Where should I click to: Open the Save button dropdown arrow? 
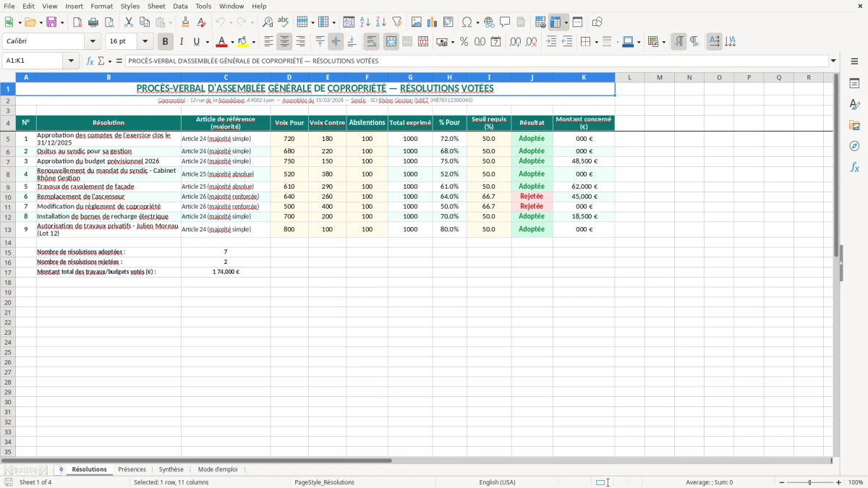tap(61, 22)
